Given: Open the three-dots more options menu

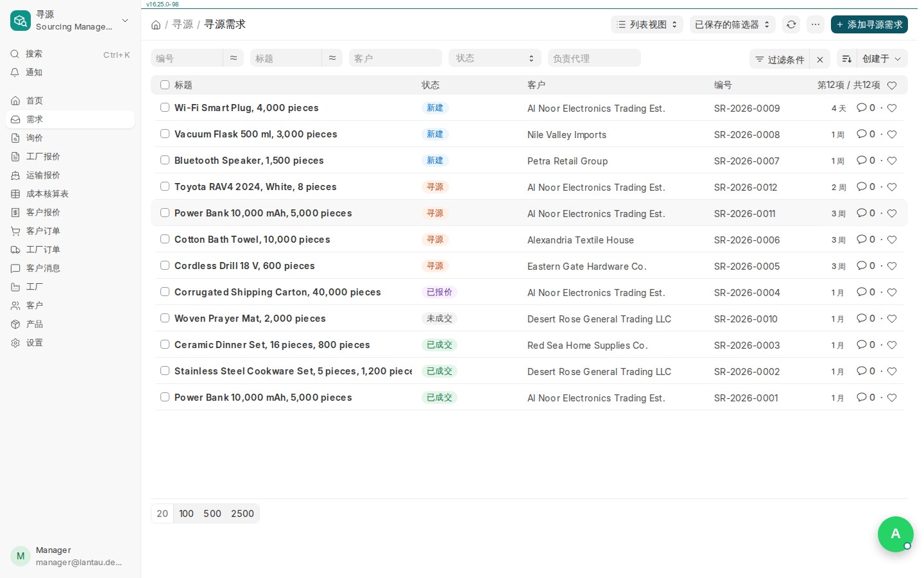Looking at the screenshot, I should [x=815, y=24].
